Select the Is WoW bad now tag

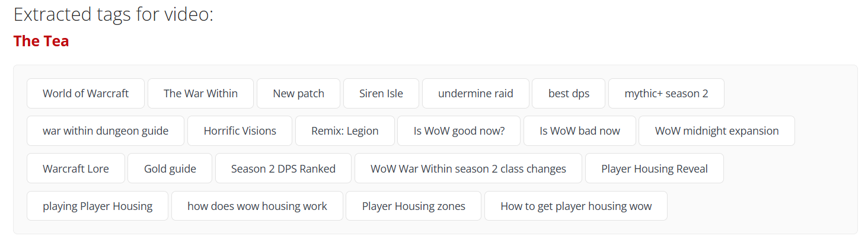[x=580, y=131]
